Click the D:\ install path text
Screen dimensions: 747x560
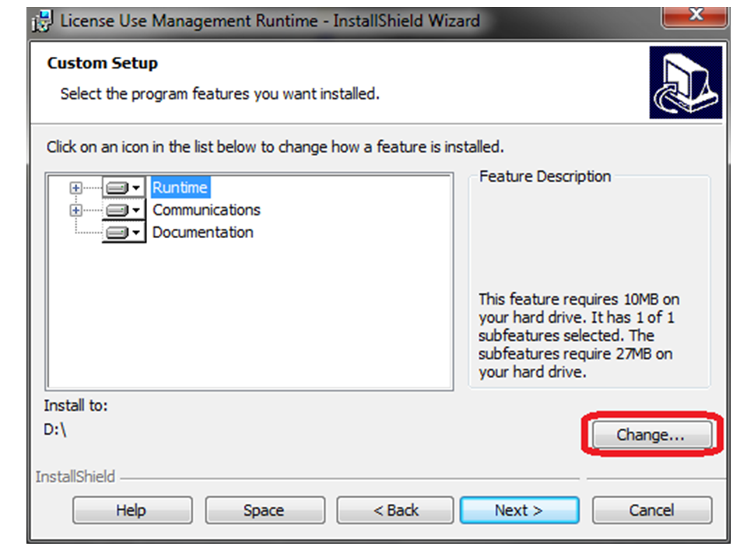coord(55,429)
